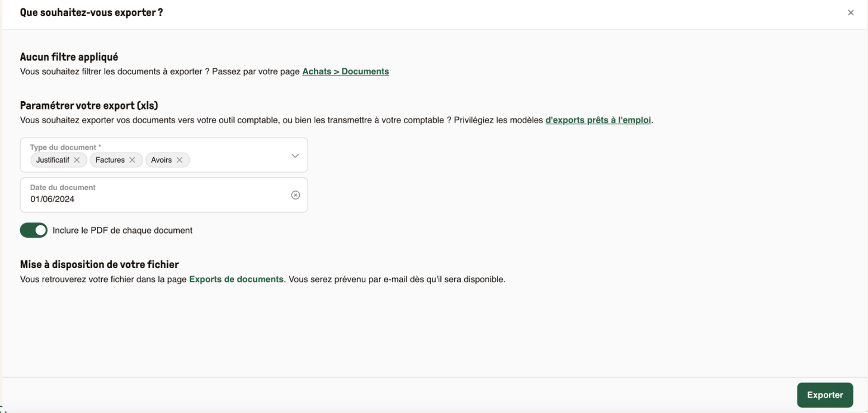Viewport: 868px width, 413px height.
Task: Click the "Date du document" field label
Action: coord(63,187)
